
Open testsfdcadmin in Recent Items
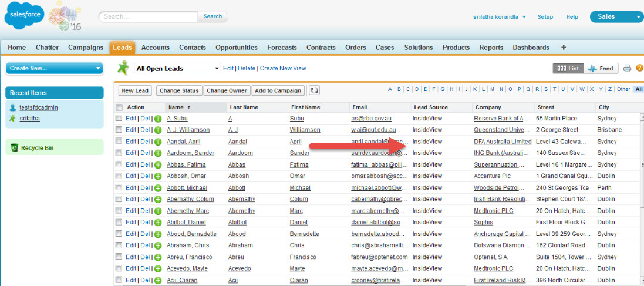click(39, 107)
